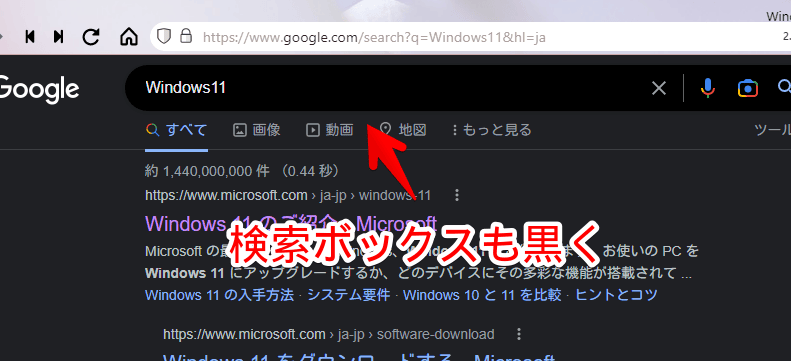Click the rewind (skip back) browser button
This screenshot has height=361, width=791.
30,37
